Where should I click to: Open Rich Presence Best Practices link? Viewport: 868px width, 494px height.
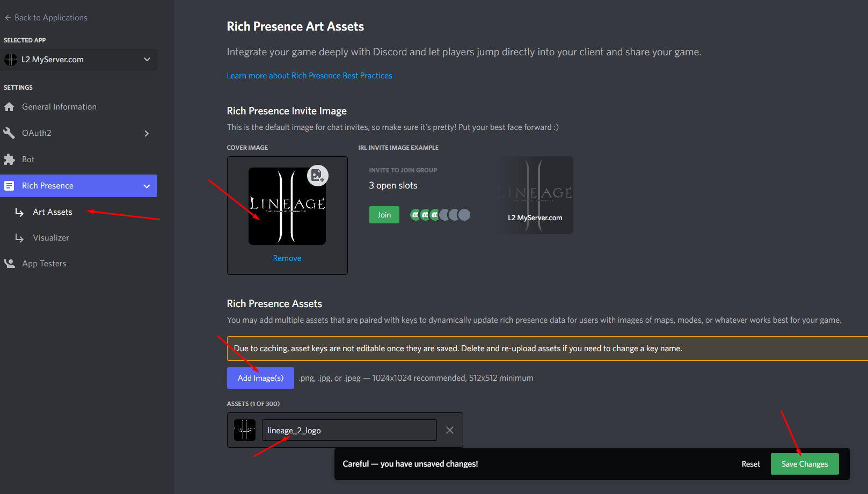309,76
